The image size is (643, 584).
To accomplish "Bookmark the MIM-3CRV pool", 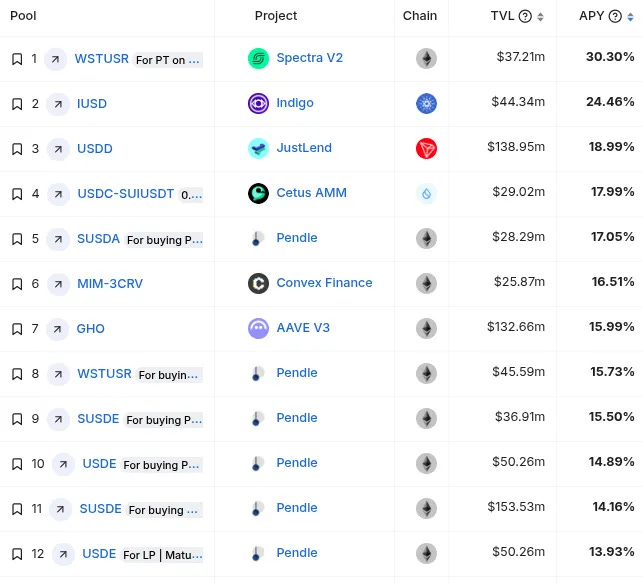I will 17,284.
